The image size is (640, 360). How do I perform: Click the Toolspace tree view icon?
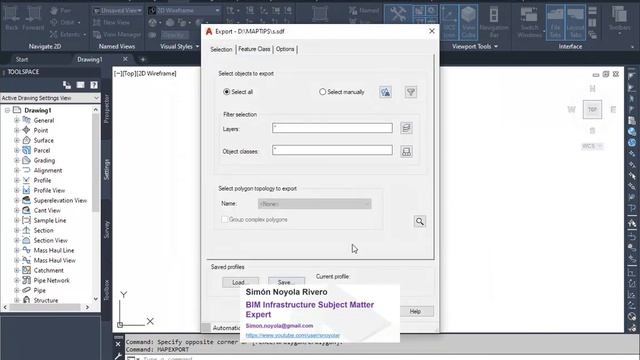click(67, 85)
